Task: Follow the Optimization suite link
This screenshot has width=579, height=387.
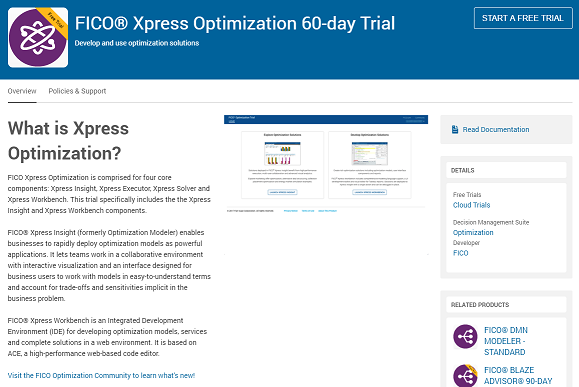Action: tap(473, 233)
